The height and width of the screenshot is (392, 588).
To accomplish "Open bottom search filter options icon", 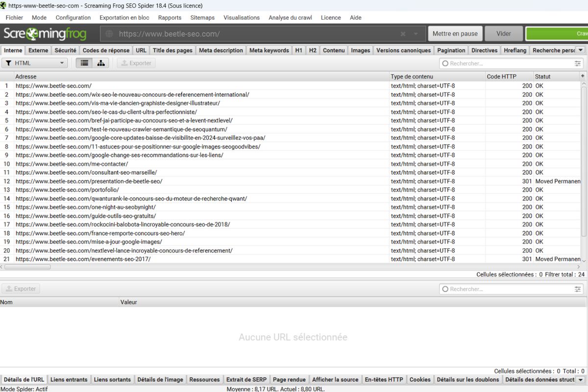I will pos(578,289).
